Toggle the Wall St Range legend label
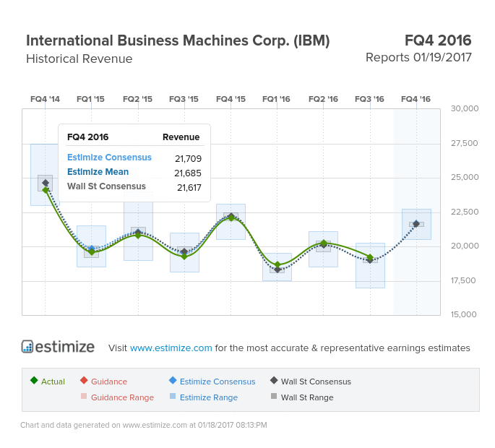Image resolution: width=495 pixels, height=448 pixels. [307, 397]
